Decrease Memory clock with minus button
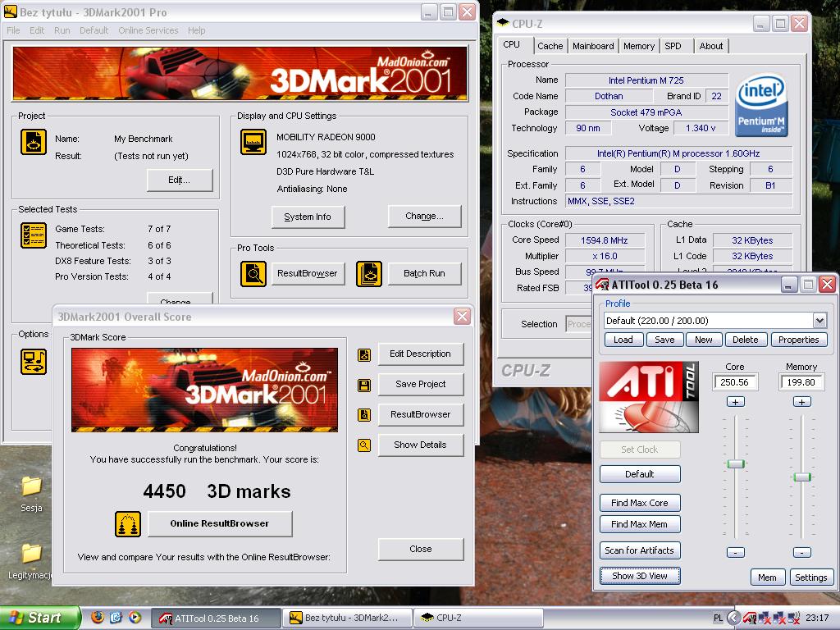This screenshot has height=630, width=840. coord(801,552)
